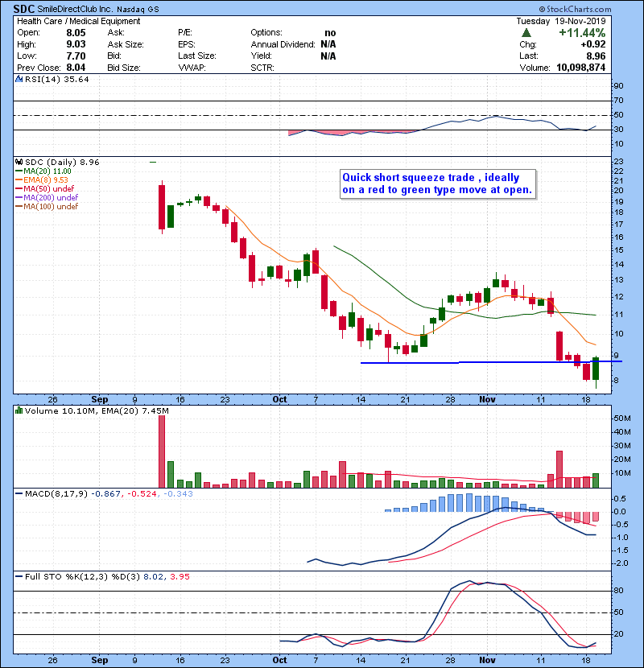The width and height of the screenshot is (644, 668).
Task: Click the SDC ticker symbol title
Action: pos(23,9)
